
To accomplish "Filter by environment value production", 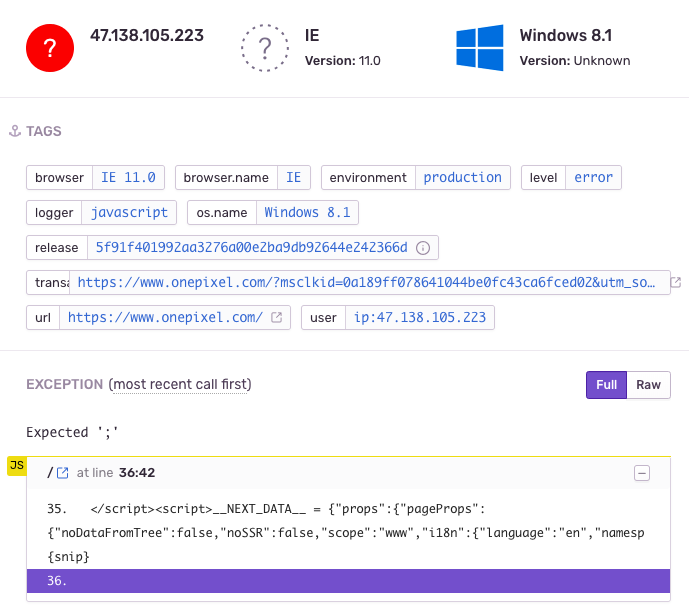I will coord(462,178).
